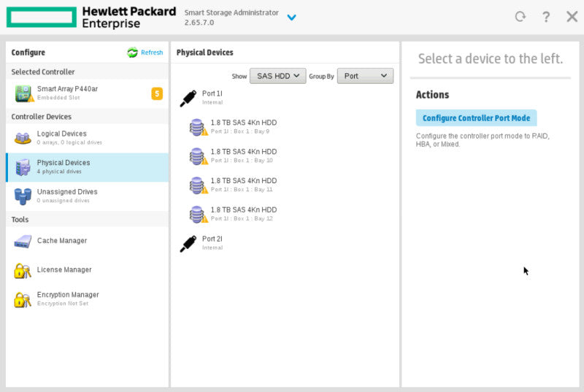Screen dimensions: 584x392
Task: Click the green Refresh arrows icon
Action: click(132, 53)
